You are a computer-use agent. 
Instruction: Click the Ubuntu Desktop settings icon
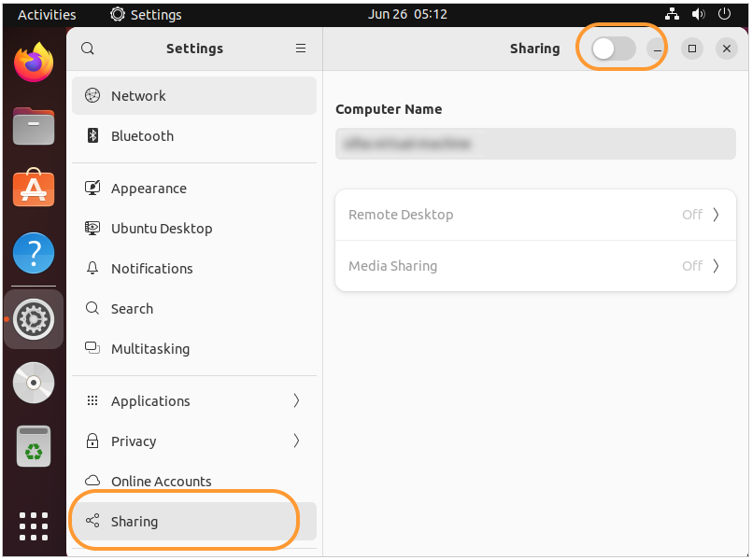coord(93,228)
